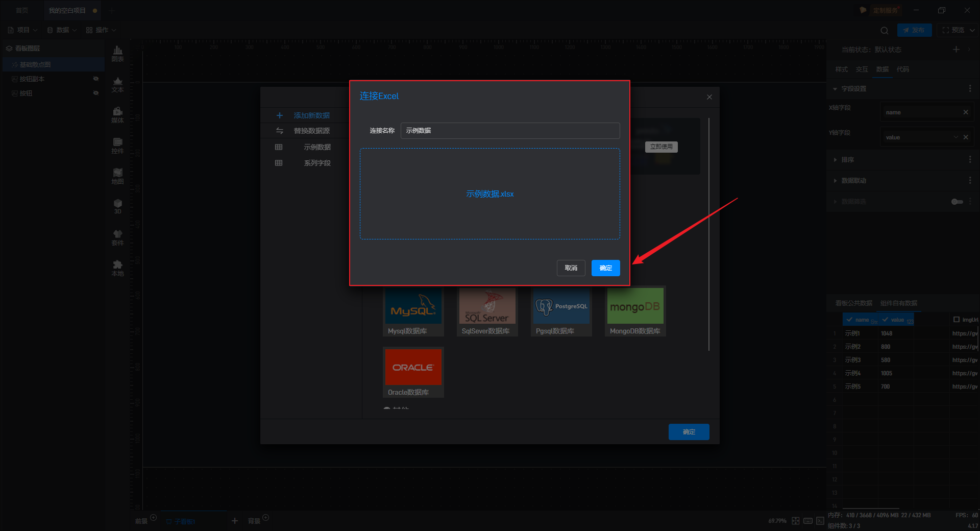Screen dimensions: 980x531
Task: Open the 操作 dropdown menu
Action: point(101,30)
